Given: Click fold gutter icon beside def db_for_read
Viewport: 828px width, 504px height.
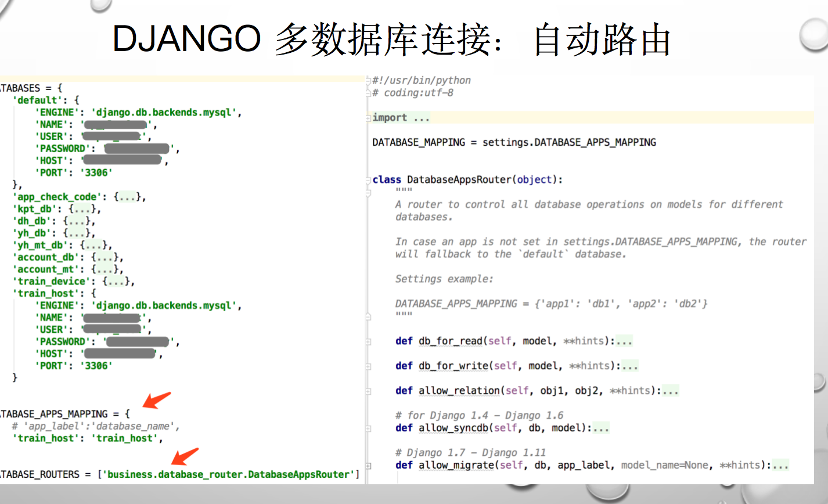Looking at the screenshot, I should [368, 341].
